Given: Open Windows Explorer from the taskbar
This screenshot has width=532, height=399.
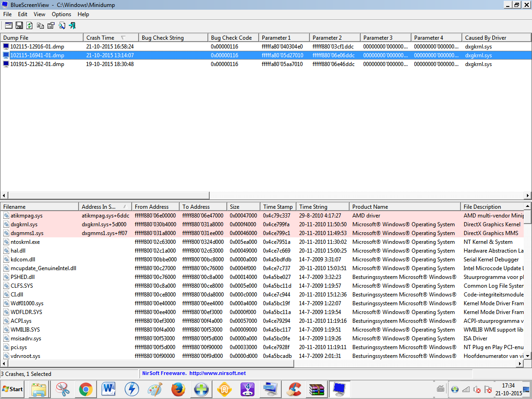Looking at the screenshot, I should click(39, 389).
